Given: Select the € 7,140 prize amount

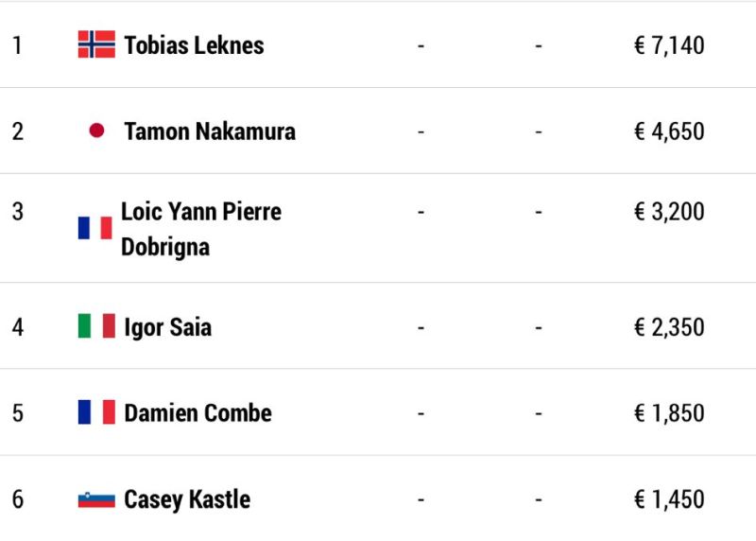Looking at the screenshot, I should coord(669,45).
